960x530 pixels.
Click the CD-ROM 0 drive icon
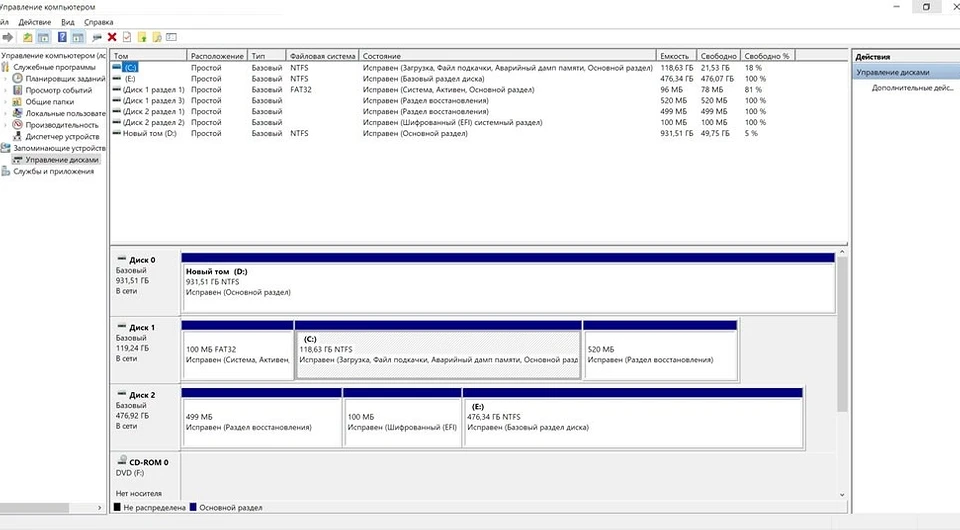click(x=122, y=463)
